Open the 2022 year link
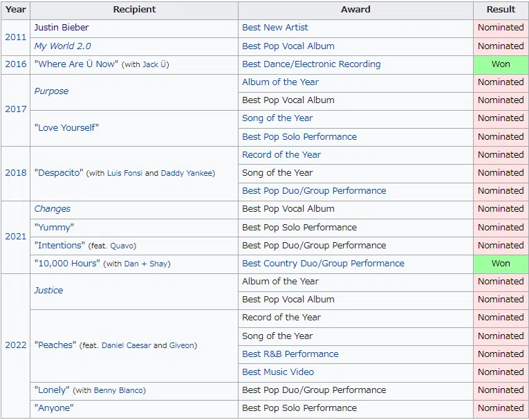 tap(15, 345)
